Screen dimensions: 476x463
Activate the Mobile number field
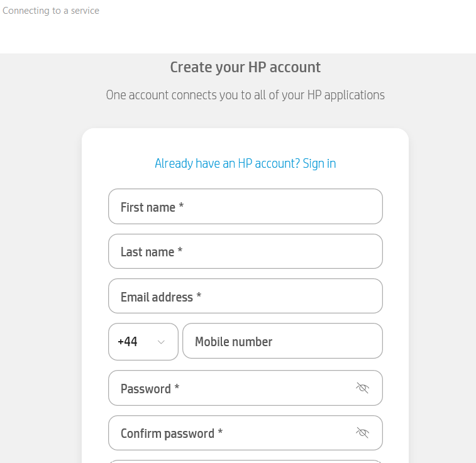282,340
